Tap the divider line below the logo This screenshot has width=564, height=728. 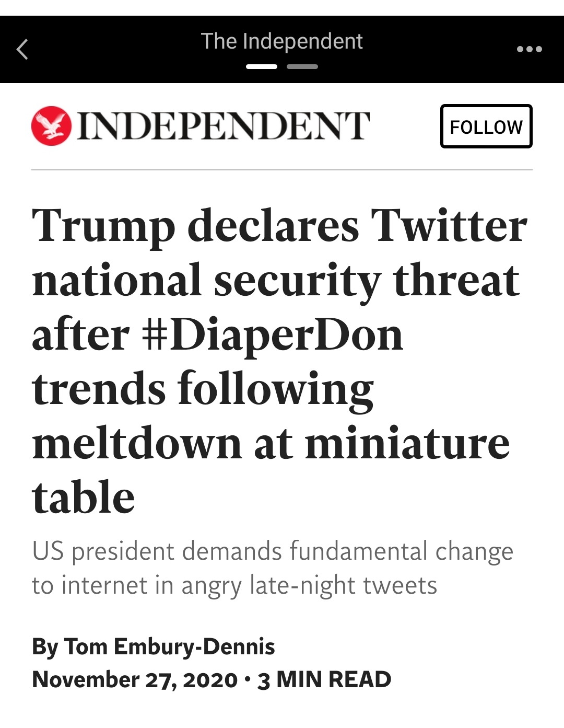[x=282, y=170]
